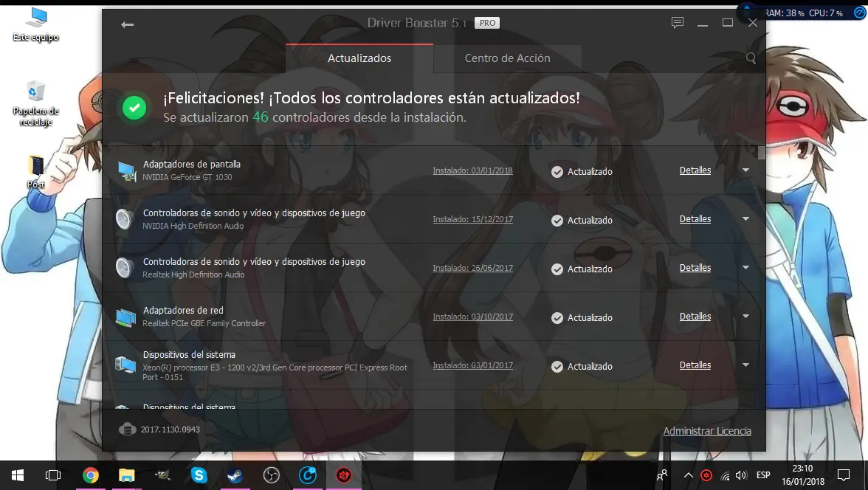This screenshot has width=868, height=490.
Task: Click the PRO badge next to Driver Booster title
Action: click(x=486, y=23)
